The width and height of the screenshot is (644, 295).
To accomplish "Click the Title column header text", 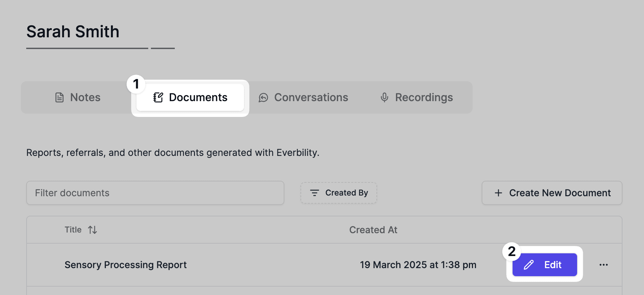I will [x=73, y=230].
